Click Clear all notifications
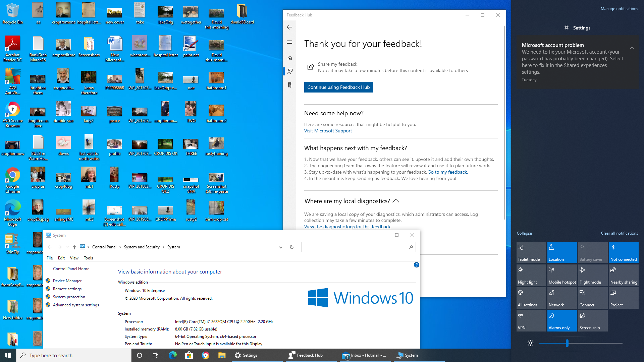 point(619,233)
